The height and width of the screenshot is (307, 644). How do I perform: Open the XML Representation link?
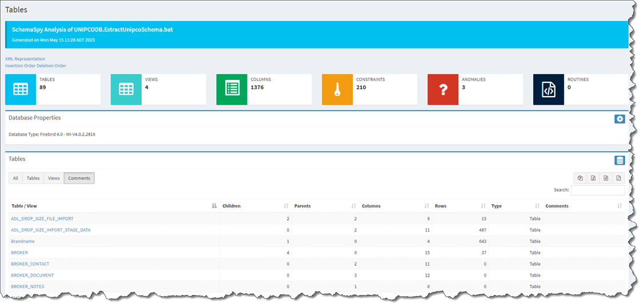coord(25,59)
